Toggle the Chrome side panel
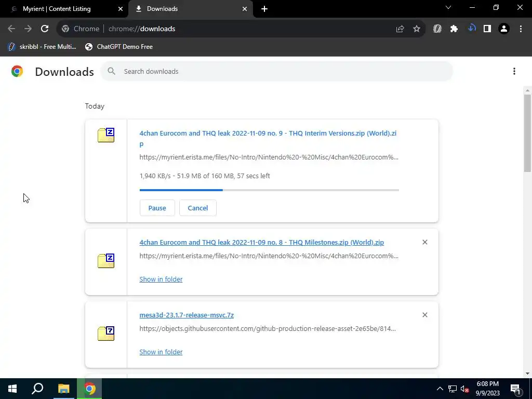 point(487,29)
